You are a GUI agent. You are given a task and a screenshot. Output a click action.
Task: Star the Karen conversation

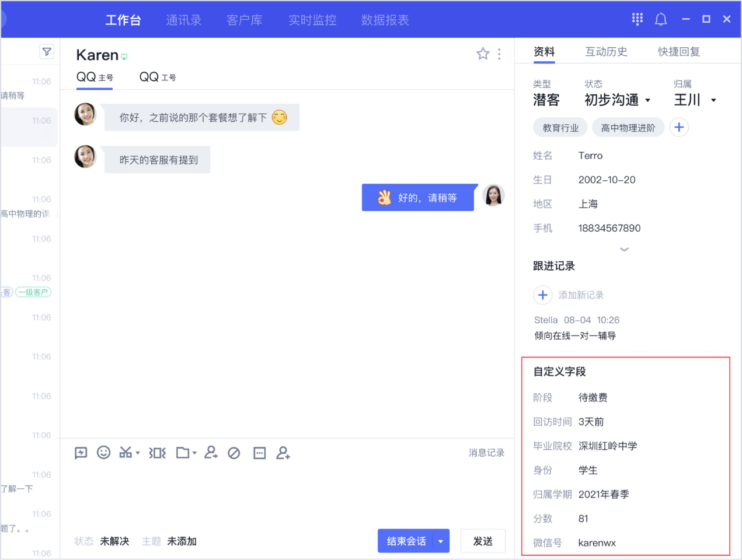(x=483, y=54)
